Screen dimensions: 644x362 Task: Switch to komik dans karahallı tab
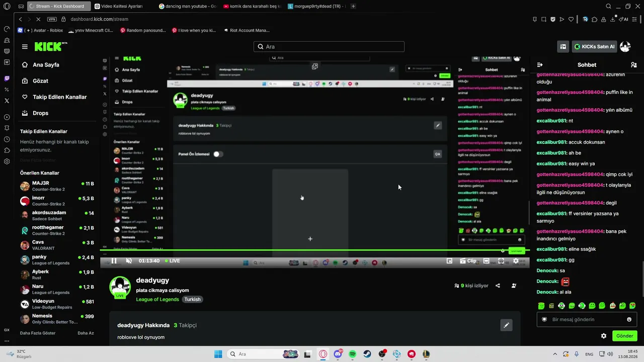coord(252,7)
